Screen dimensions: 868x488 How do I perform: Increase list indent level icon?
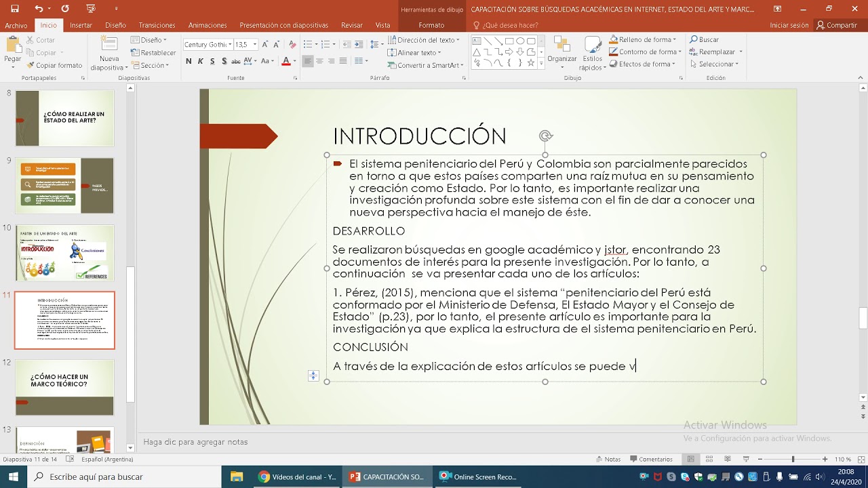pos(358,44)
